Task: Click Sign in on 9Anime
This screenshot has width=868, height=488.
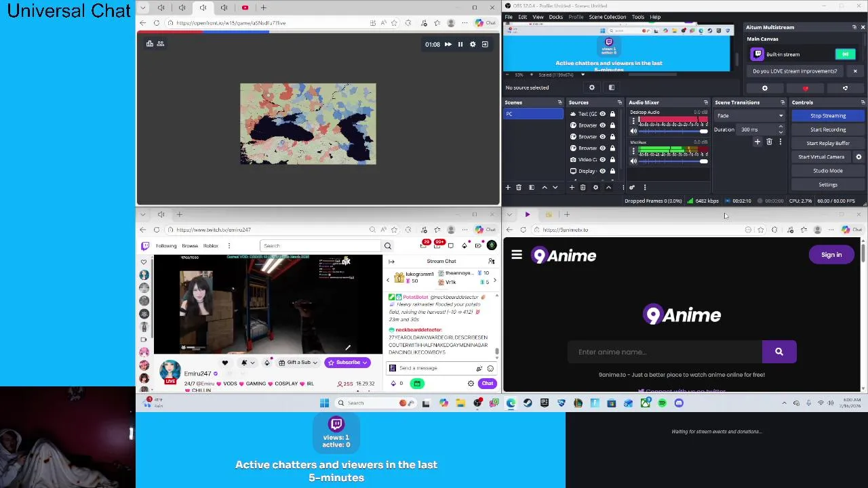Action: point(831,255)
